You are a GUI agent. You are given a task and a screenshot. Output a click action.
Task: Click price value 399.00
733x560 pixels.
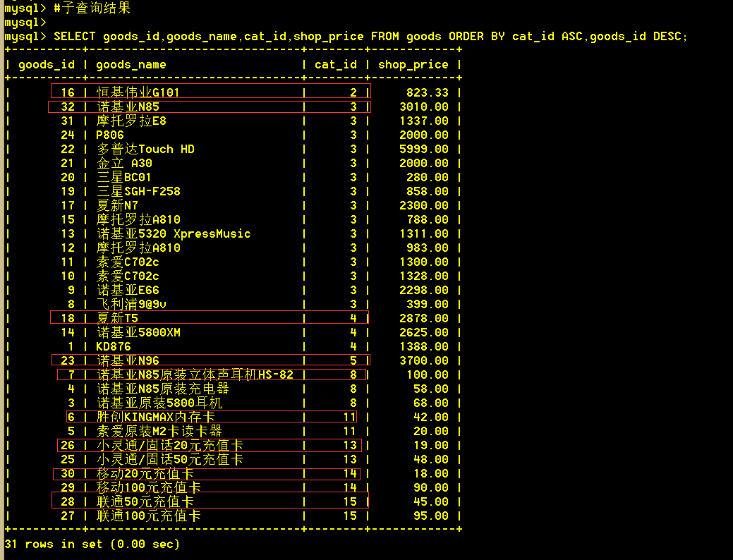428,304
